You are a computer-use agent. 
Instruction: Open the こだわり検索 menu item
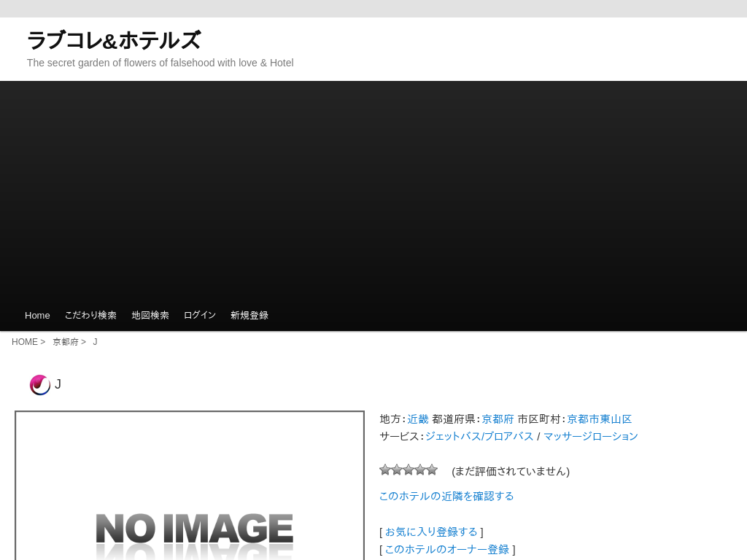(90, 316)
